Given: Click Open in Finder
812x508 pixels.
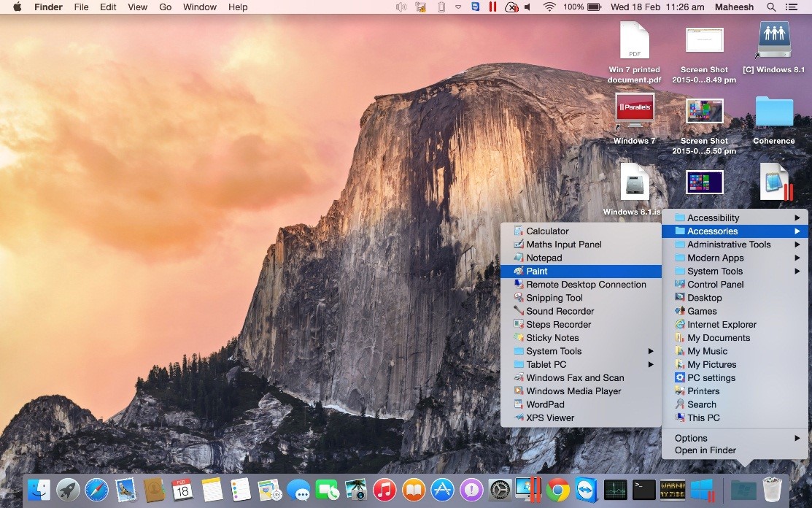Looking at the screenshot, I should pos(705,450).
